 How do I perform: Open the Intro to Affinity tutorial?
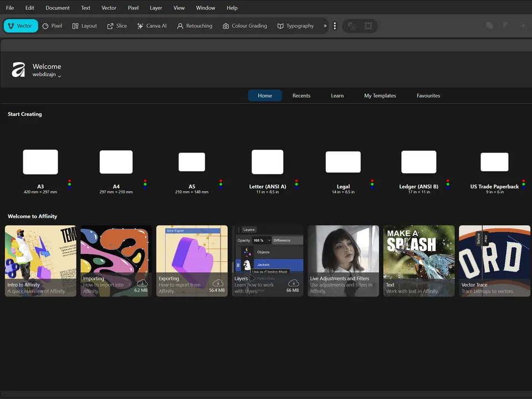click(x=40, y=260)
